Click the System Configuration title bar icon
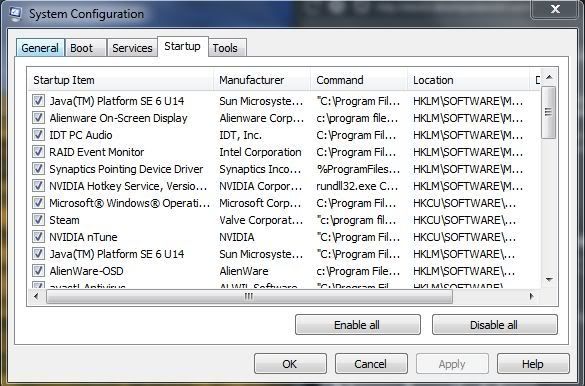The image size is (585, 386). (15, 14)
